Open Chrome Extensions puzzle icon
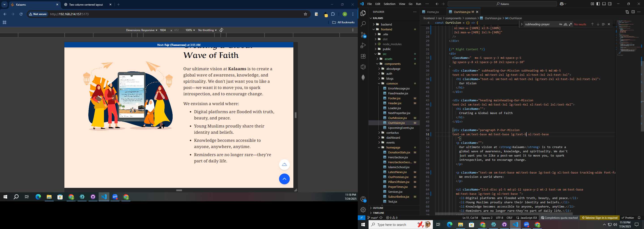 [333, 14]
